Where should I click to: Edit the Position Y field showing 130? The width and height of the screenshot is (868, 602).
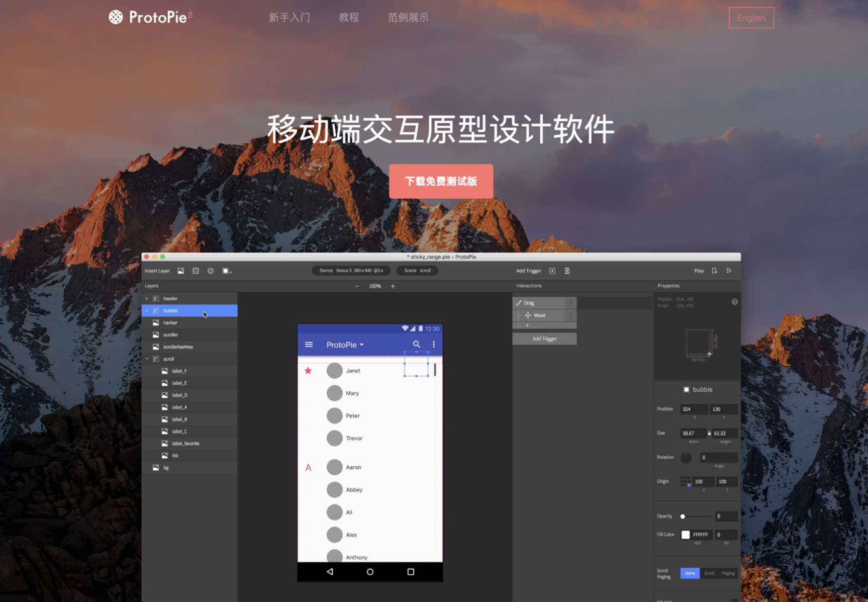(x=724, y=409)
